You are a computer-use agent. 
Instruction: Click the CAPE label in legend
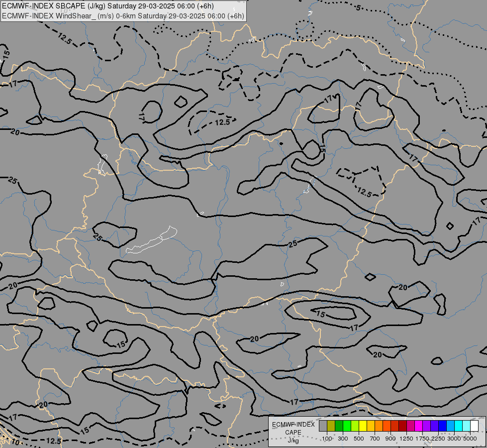[x=293, y=433]
